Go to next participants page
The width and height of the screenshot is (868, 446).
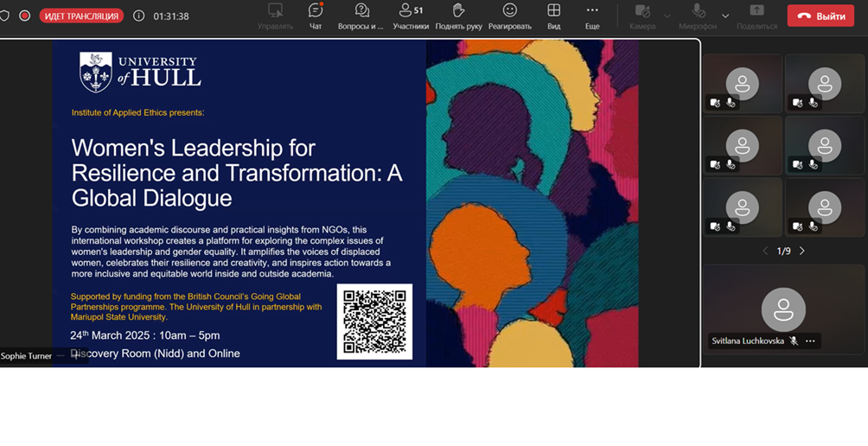[x=801, y=252]
